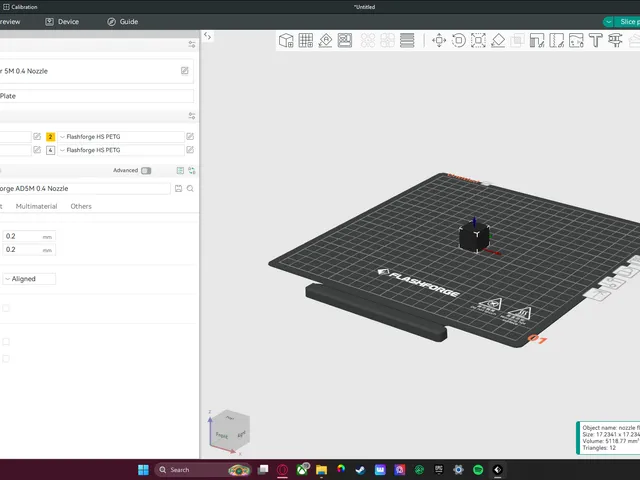The height and width of the screenshot is (480, 640).
Task: Search process settings with magnifier icon
Action: pos(190,189)
